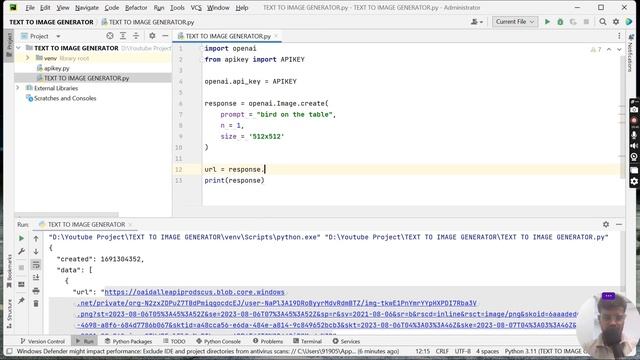Screen dimensions: 640x360
Task: Select apikey.py in the project tree
Action: (57, 68)
